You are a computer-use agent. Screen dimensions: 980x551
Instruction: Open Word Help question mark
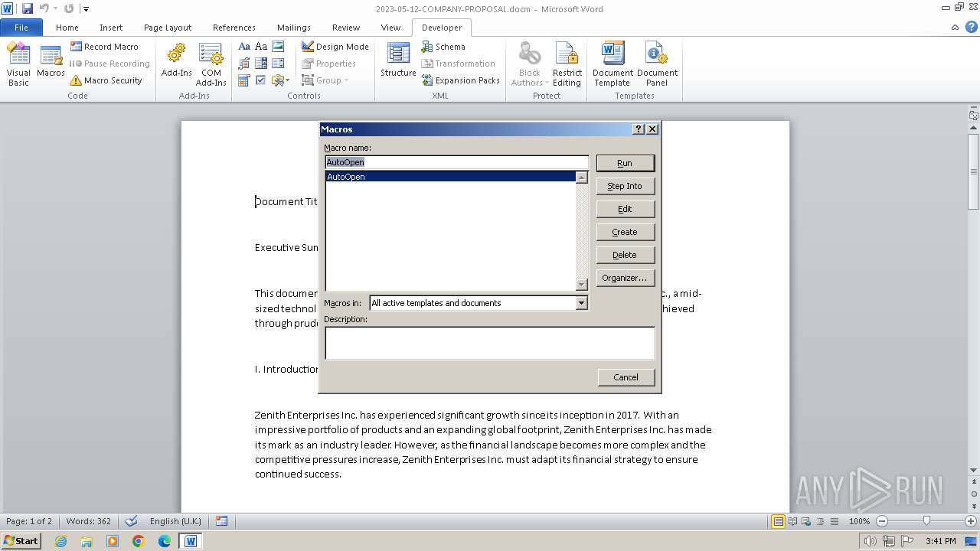[x=971, y=27]
